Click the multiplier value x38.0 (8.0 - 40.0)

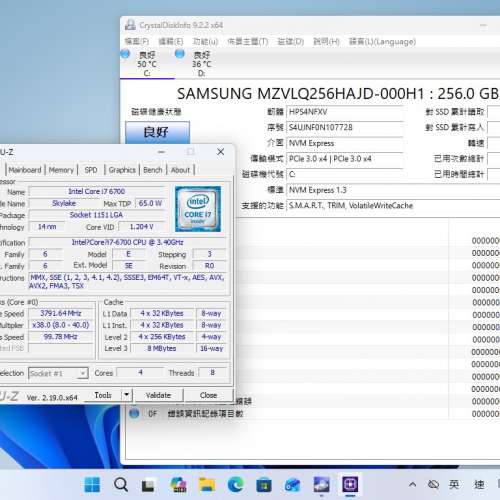coord(61,325)
